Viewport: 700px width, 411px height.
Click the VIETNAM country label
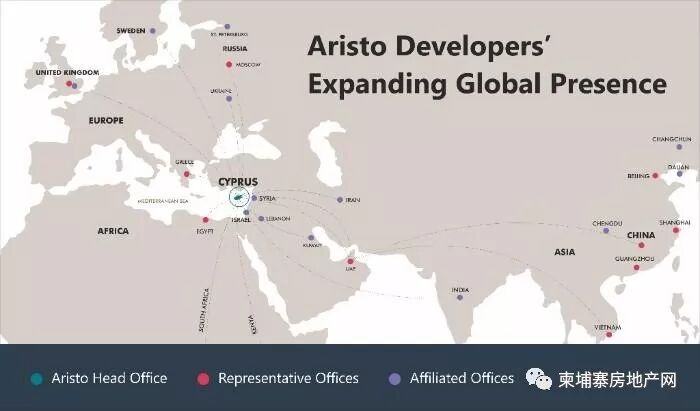[608, 327]
